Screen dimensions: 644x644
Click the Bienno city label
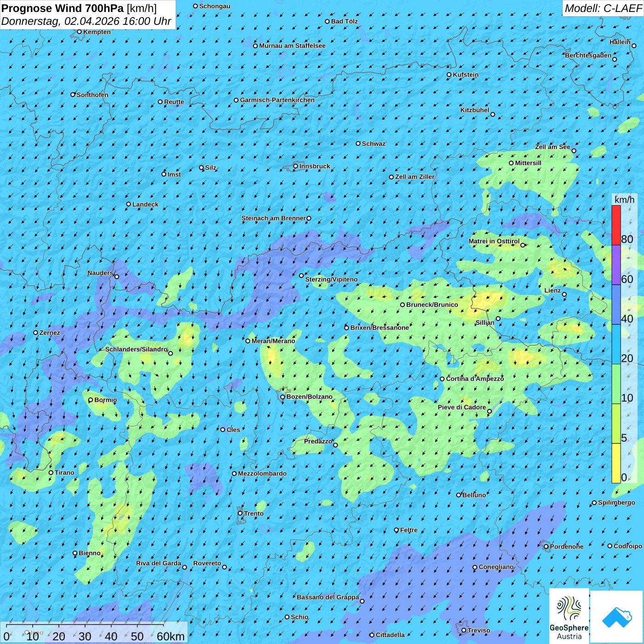point(89,553)
